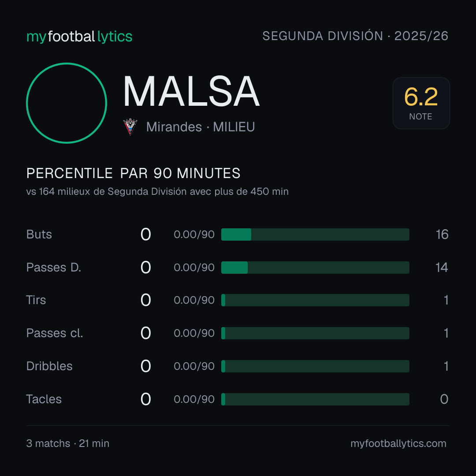Select the Mirandes · MILIEU subtitle text
Screen dimensions: 476x476
click(201, 127)
